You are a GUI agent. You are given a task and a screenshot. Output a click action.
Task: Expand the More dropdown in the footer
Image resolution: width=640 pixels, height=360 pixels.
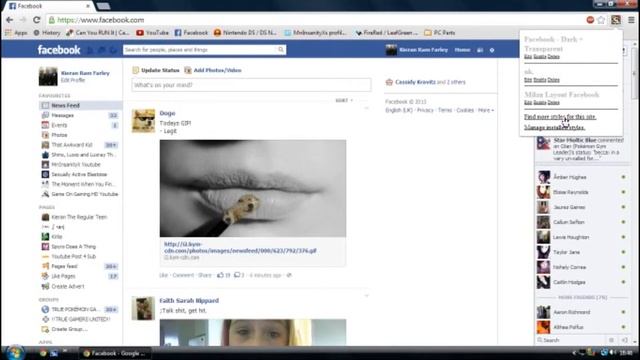coord(486,110)
